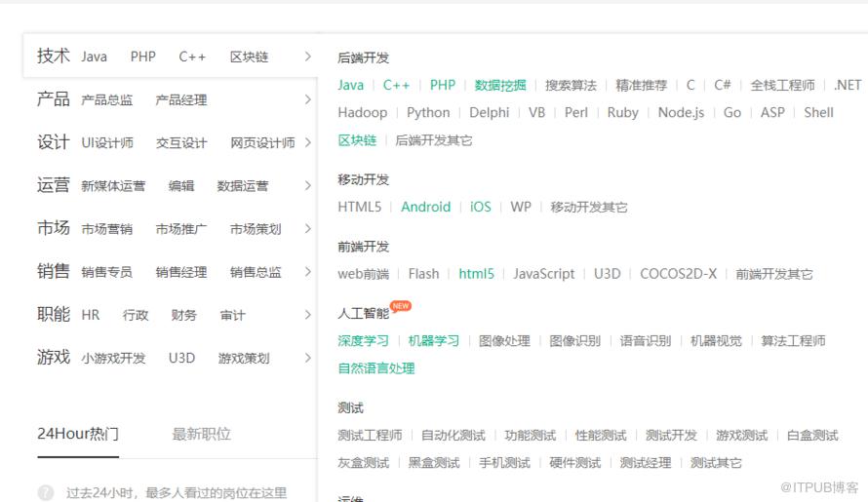Open the Python job link

pyautogui.click(x=428, y=112)
